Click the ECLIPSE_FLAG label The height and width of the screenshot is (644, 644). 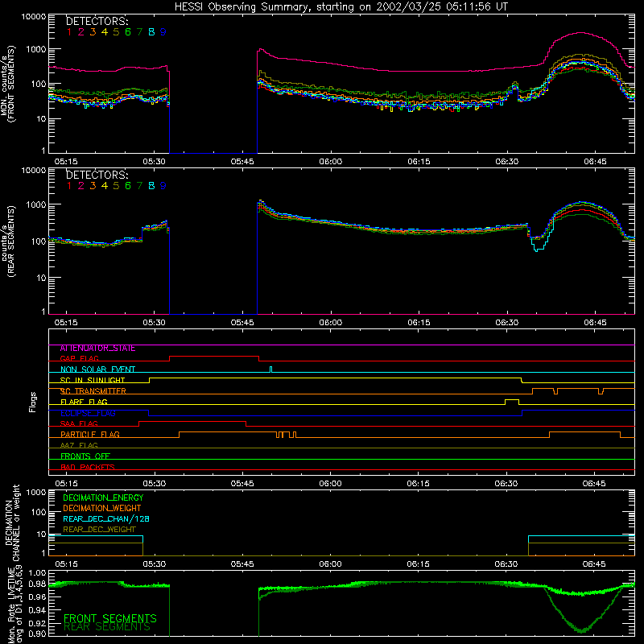point(88,413)
